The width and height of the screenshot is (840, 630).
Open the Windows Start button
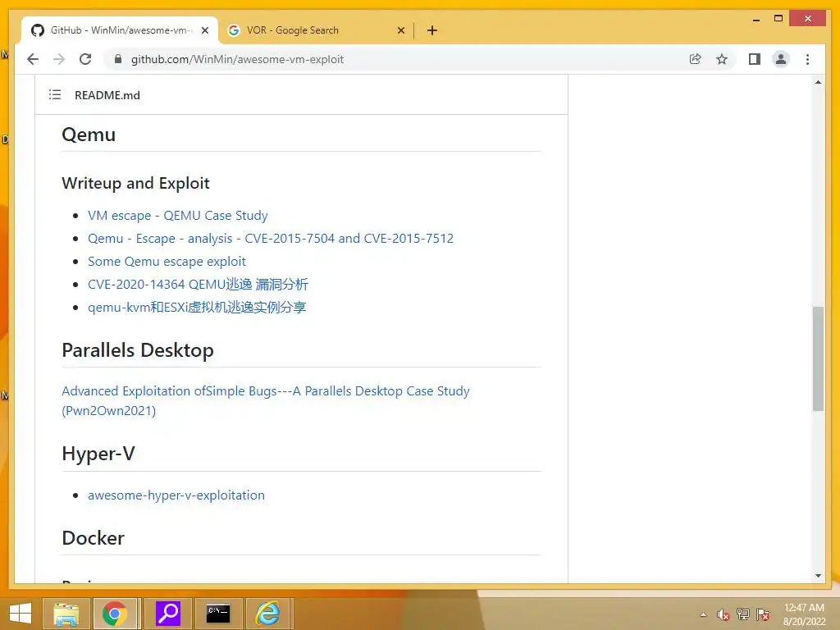(x=21, y=614)
